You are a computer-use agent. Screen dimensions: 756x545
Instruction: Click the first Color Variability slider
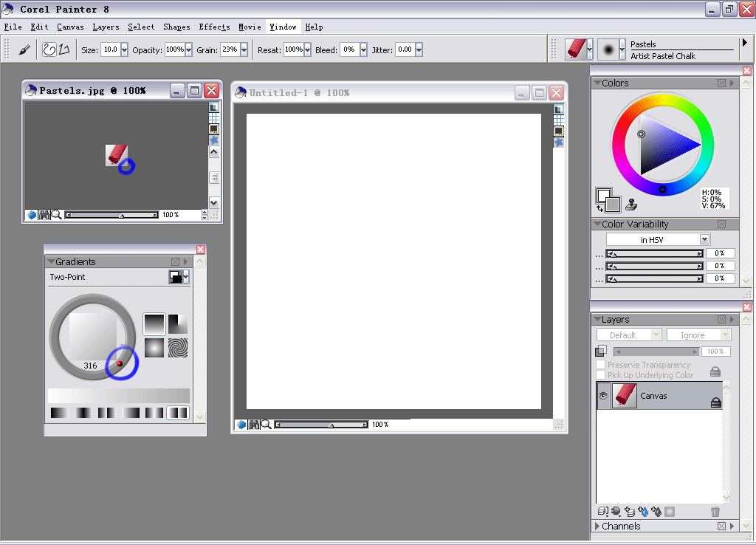pos(654,253)
